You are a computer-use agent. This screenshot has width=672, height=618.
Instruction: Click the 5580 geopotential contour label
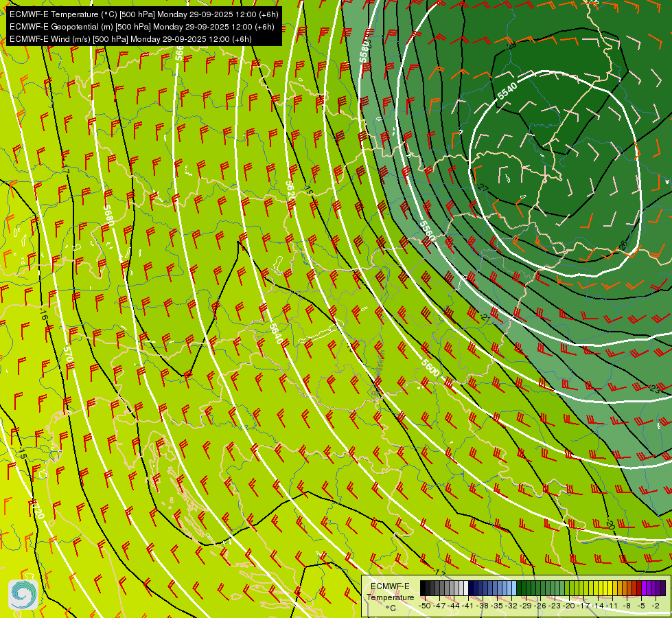(364, 51)
